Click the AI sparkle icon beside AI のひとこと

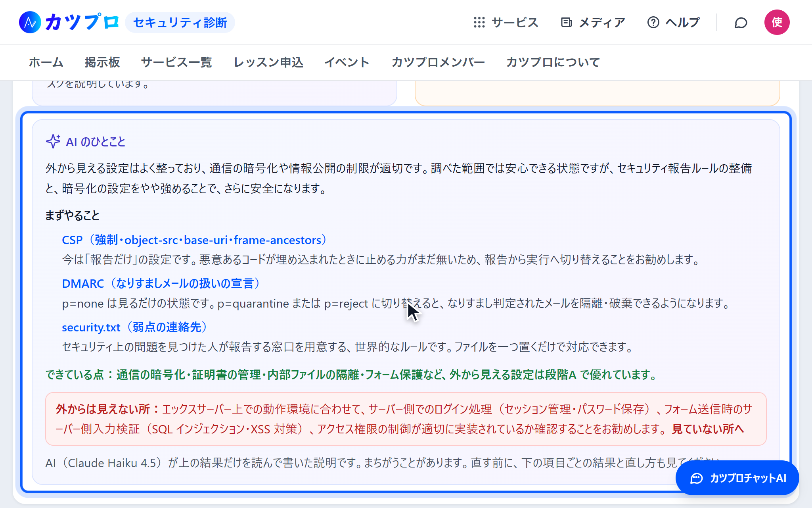pyautogui.click(x=53, y=141)
